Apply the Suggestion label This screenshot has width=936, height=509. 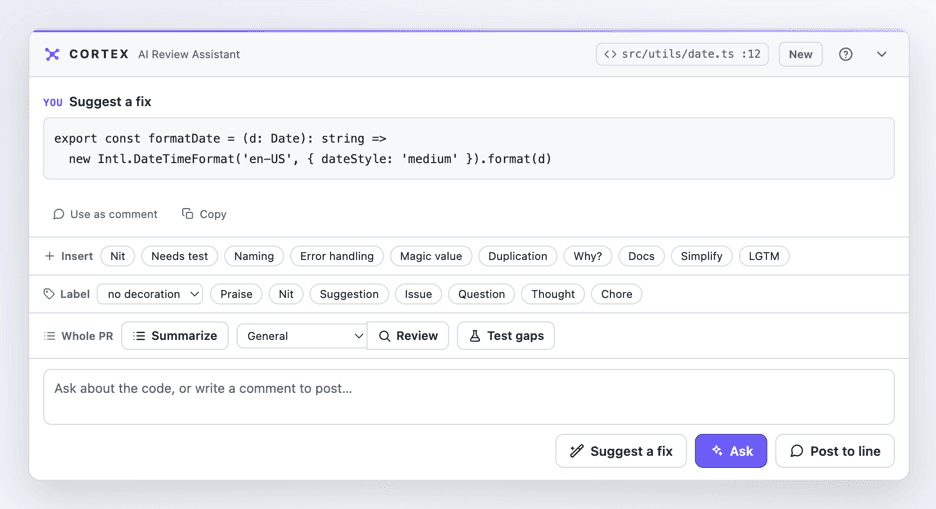349,294
